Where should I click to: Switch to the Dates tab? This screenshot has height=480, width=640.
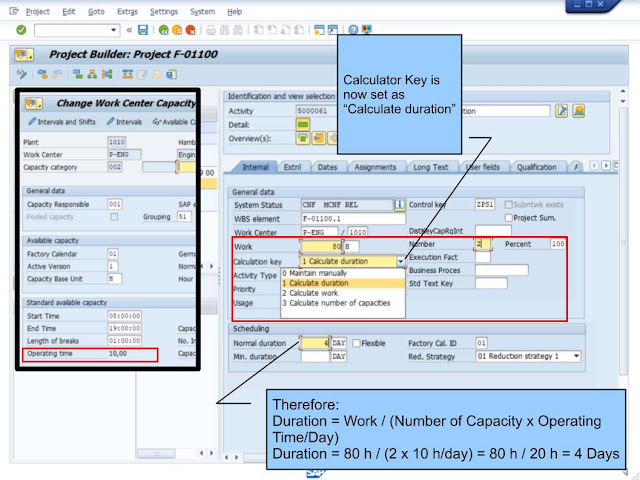click(327, 167)
